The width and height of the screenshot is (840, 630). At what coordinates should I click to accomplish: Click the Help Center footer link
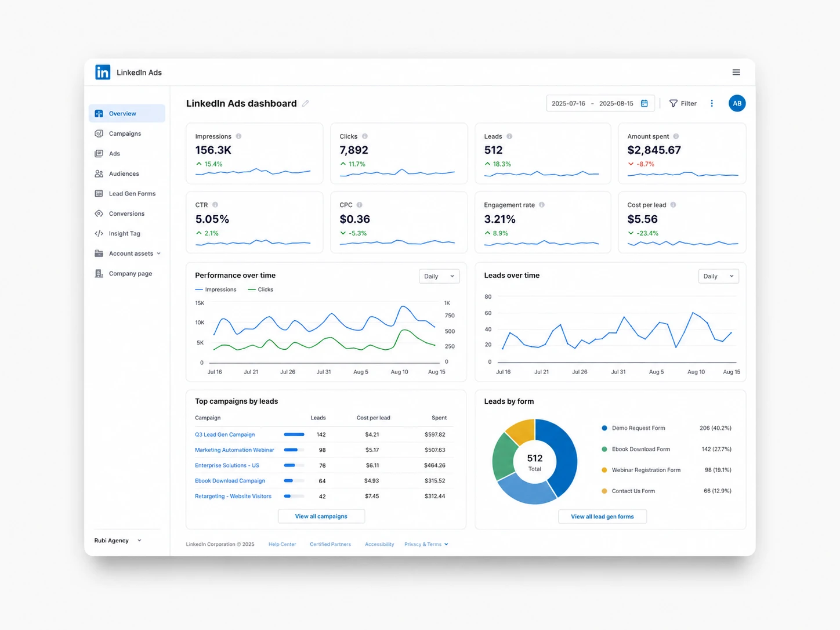[282, 544]
